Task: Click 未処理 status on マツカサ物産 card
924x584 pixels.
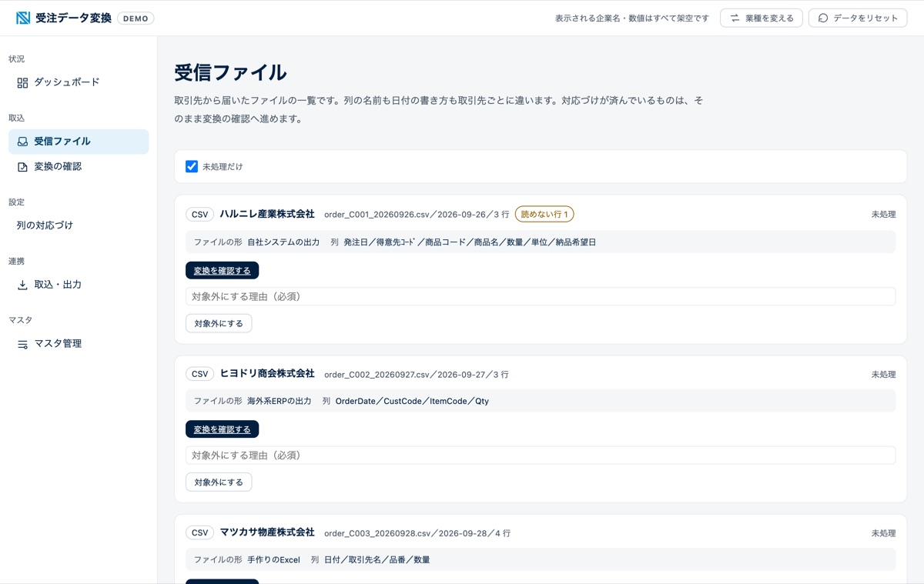Action: (x=883, y=533)
